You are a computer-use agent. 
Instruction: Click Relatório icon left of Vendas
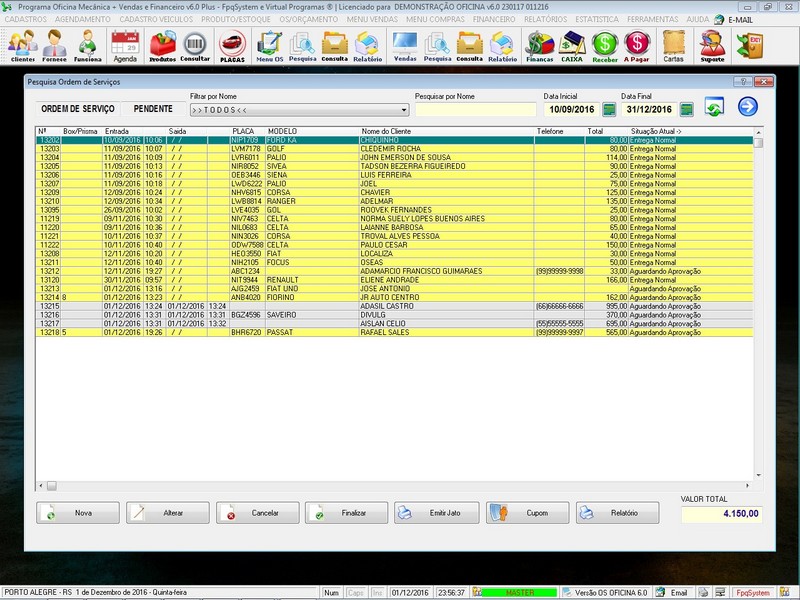[367, 46]
